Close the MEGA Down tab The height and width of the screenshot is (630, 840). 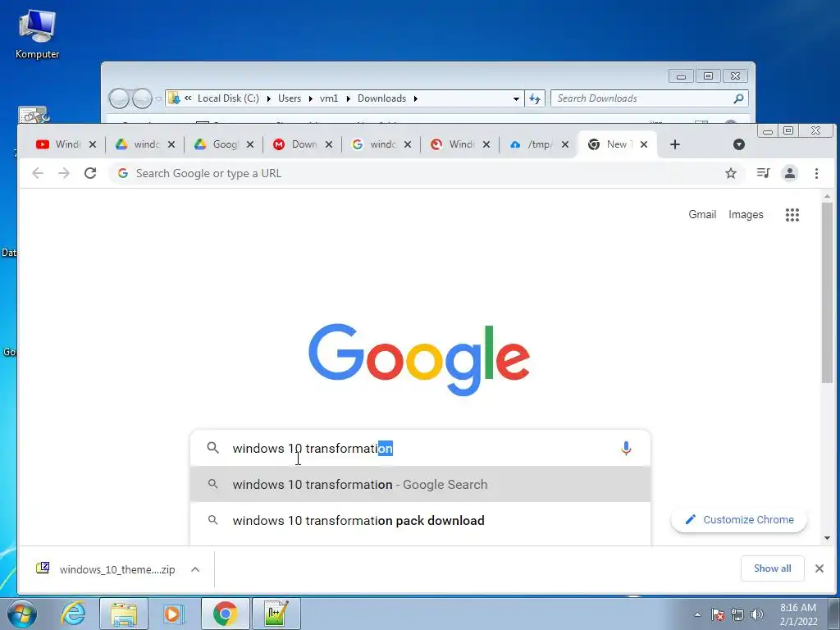[329, 144]
